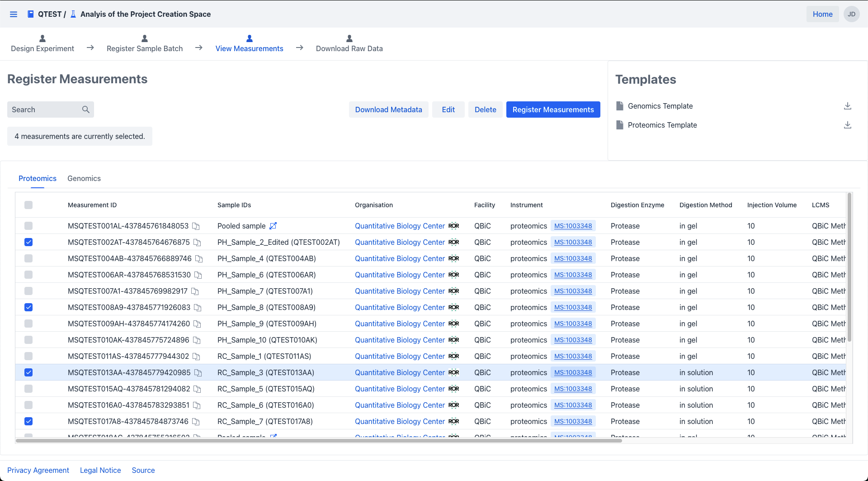Deselect the RC_Sample_7 measurement checkbox
This screenshot has height=481, width=868.
click(28, 421)
